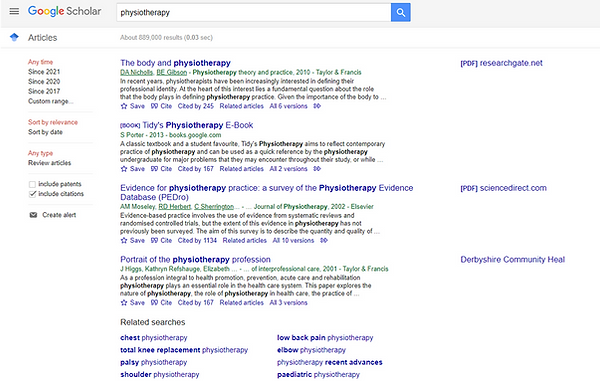Open All 3 versions link
Image resolution: width=600 pixels, height=381 pixels.
coord(289,303)
